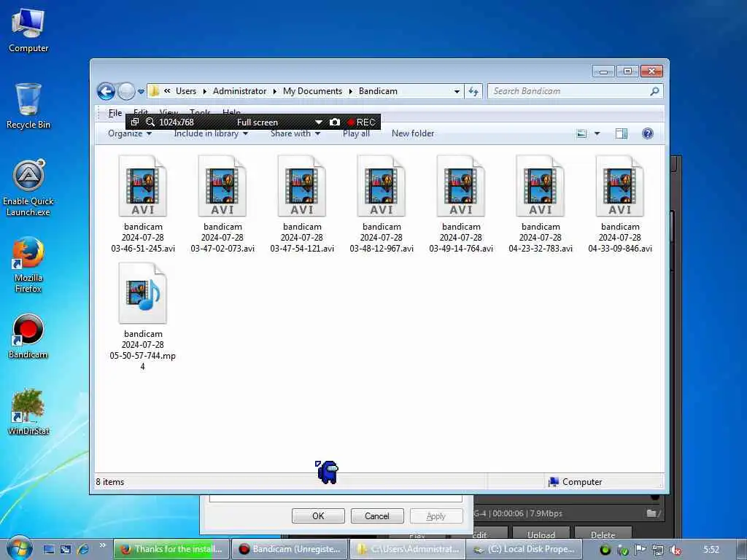Select the Bandicam desktop shortcut
Viewport: 747px width, 560px height.
pos(28,336)
